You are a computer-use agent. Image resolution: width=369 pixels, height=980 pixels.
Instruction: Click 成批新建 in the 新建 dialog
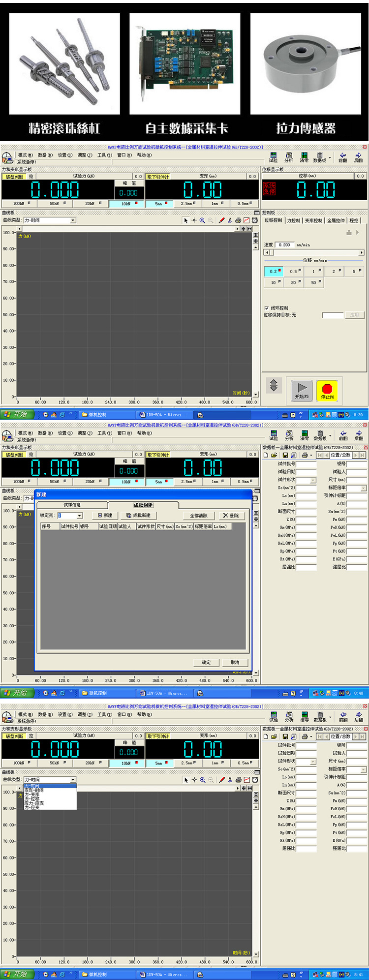point(138,516)
